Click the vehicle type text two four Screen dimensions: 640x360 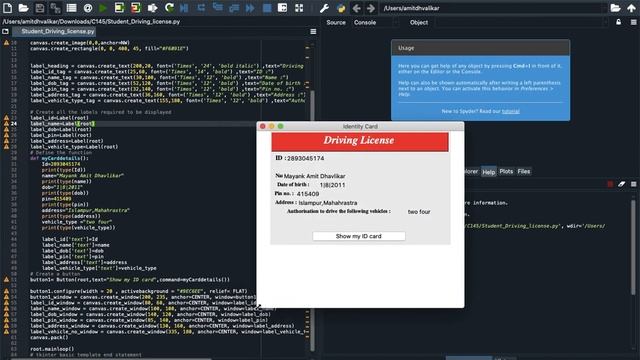click(x=419, y=212)
